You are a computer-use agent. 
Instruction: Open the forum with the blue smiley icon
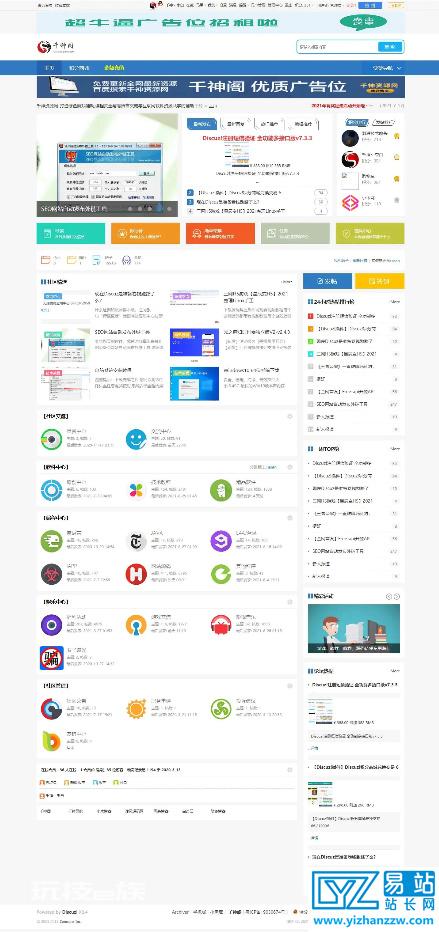[136, 439]
